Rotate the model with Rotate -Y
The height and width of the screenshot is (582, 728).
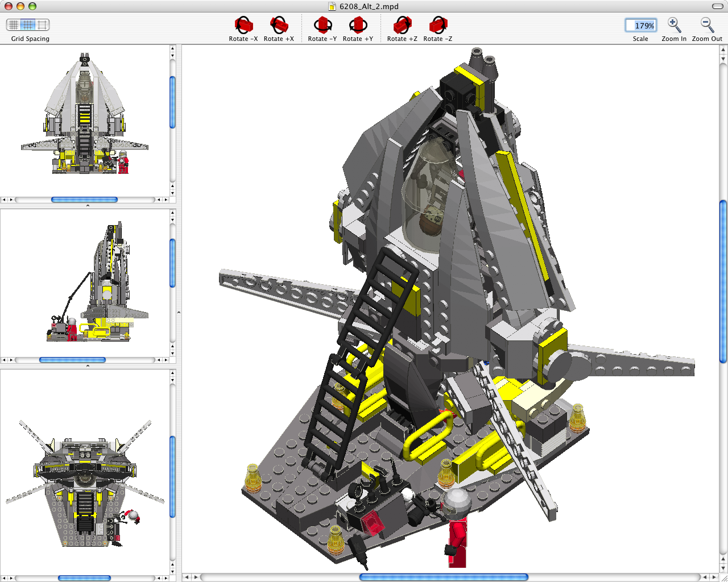[322, 26]
